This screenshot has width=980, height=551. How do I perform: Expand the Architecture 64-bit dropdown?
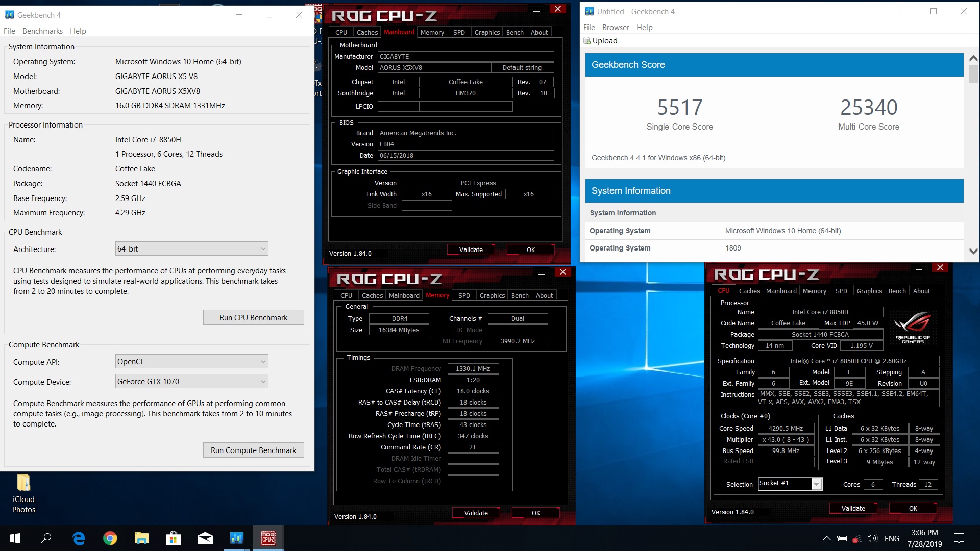pyautogui.click(x=191, y=249)
